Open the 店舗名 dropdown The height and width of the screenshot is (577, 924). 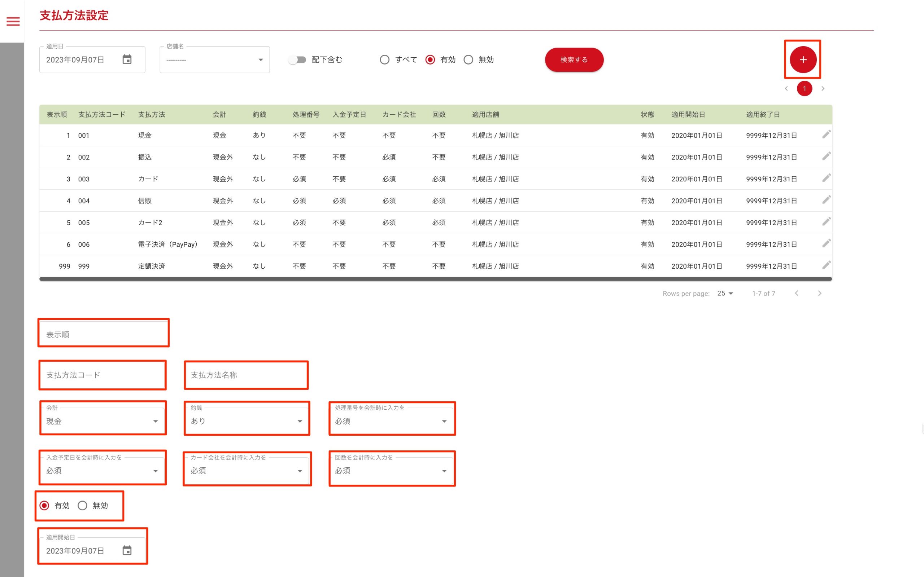215,60
